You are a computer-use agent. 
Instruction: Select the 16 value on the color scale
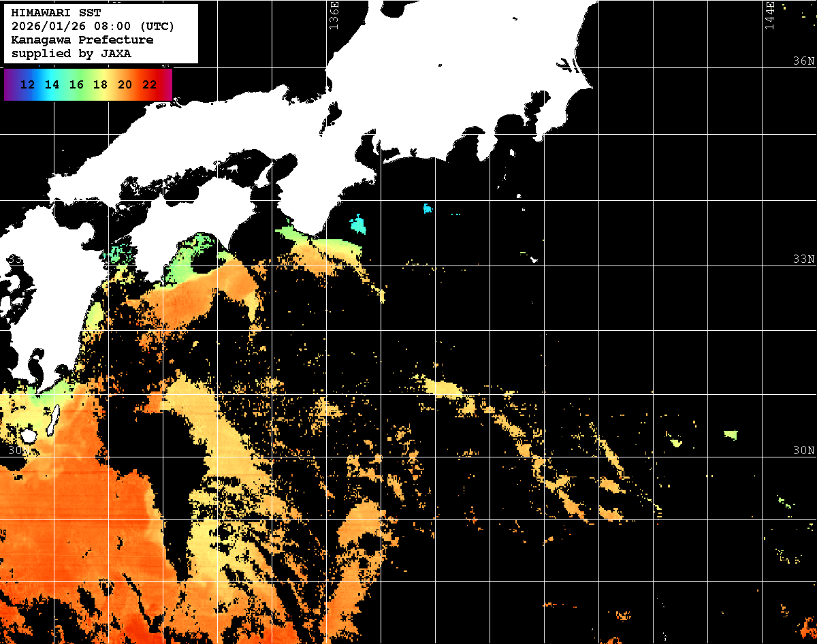pyautogui.click(x=76, y=85)
